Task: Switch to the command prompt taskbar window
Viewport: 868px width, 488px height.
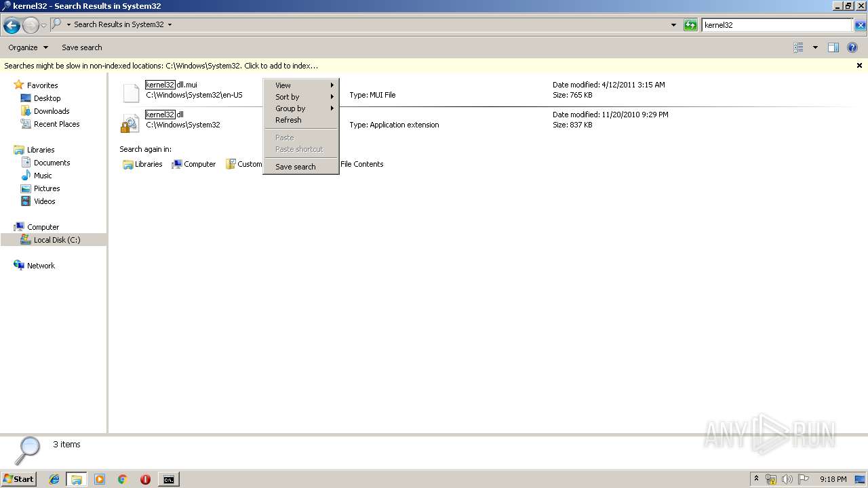Action: [168, 479]
